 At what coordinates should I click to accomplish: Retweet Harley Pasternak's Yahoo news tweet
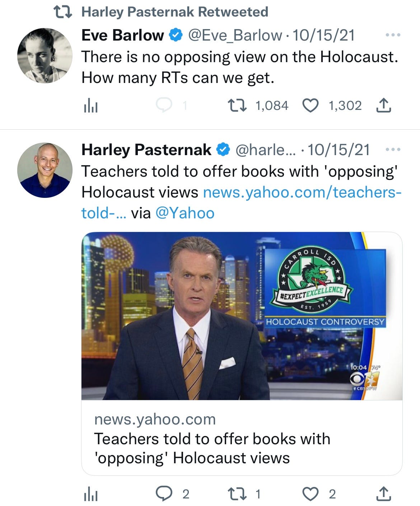point(237,494)
